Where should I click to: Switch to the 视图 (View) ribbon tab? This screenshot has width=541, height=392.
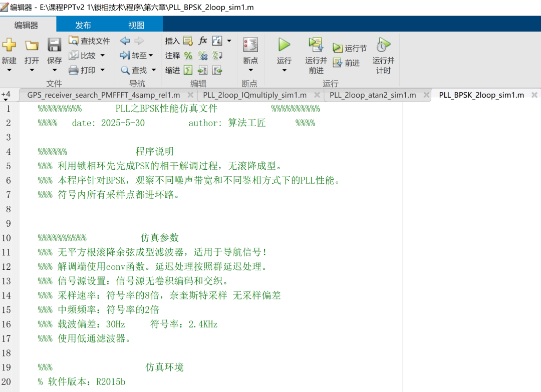point(136,25)
